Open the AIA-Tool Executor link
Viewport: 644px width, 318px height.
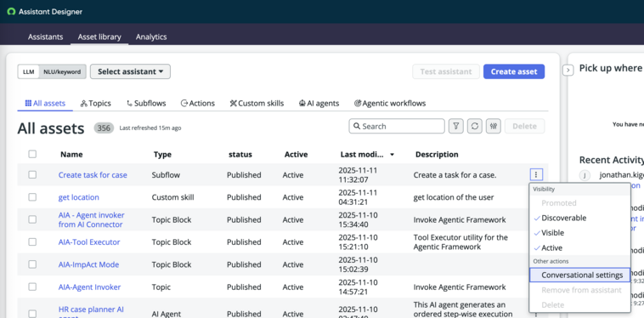coord(89,242)
